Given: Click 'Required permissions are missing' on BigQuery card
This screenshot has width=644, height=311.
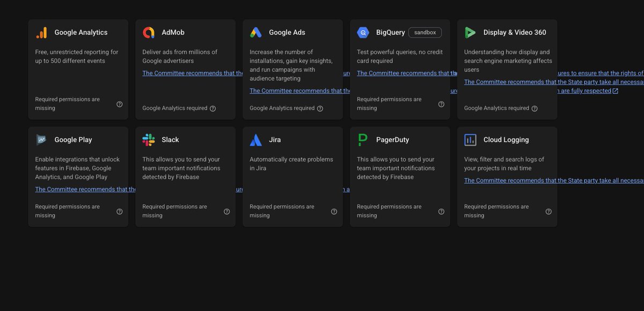Looking at the screenshot, I should pyautogui.click(x=389, y=104).
